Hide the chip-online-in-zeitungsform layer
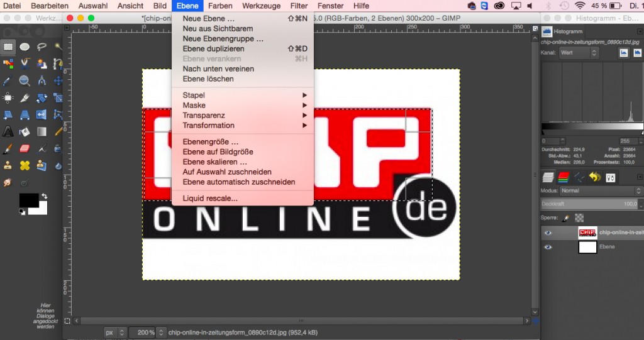This screenshot has width=644, height=340. (x=548, y=233)
